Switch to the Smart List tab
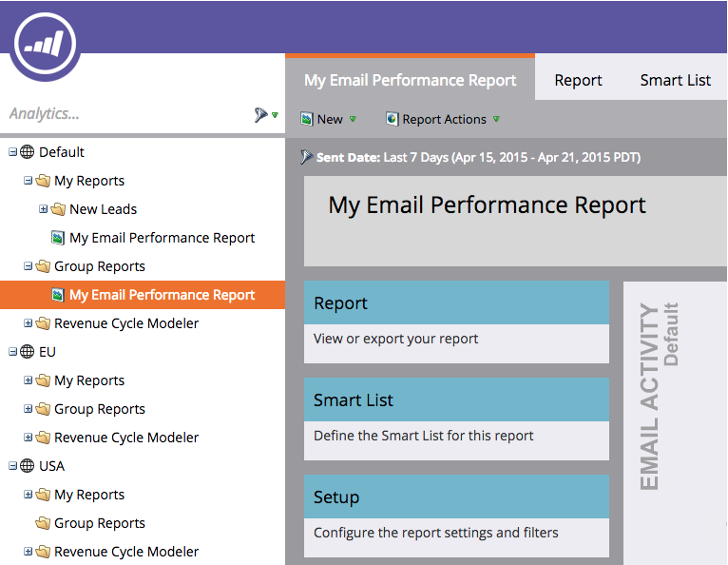 [675, 80]
